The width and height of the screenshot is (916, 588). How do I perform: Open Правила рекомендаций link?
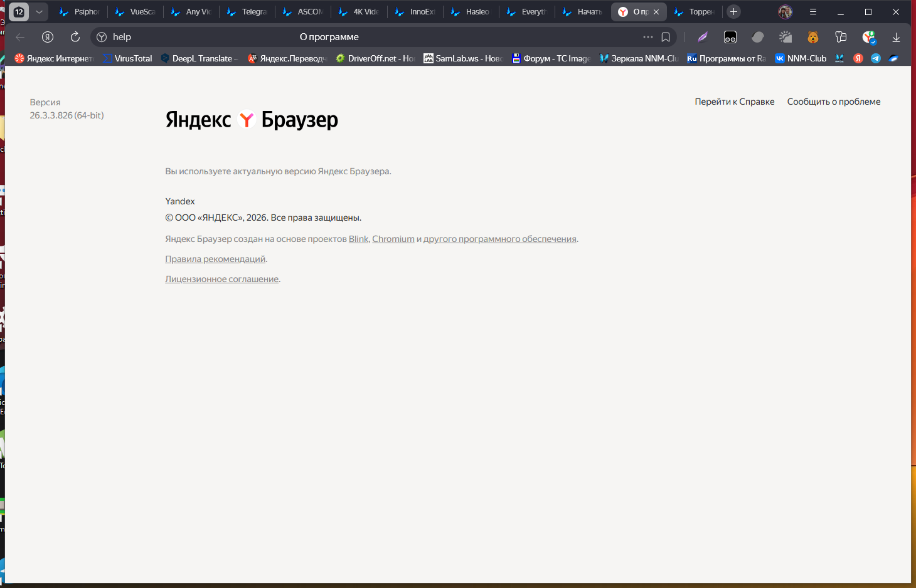pos(215,259)
